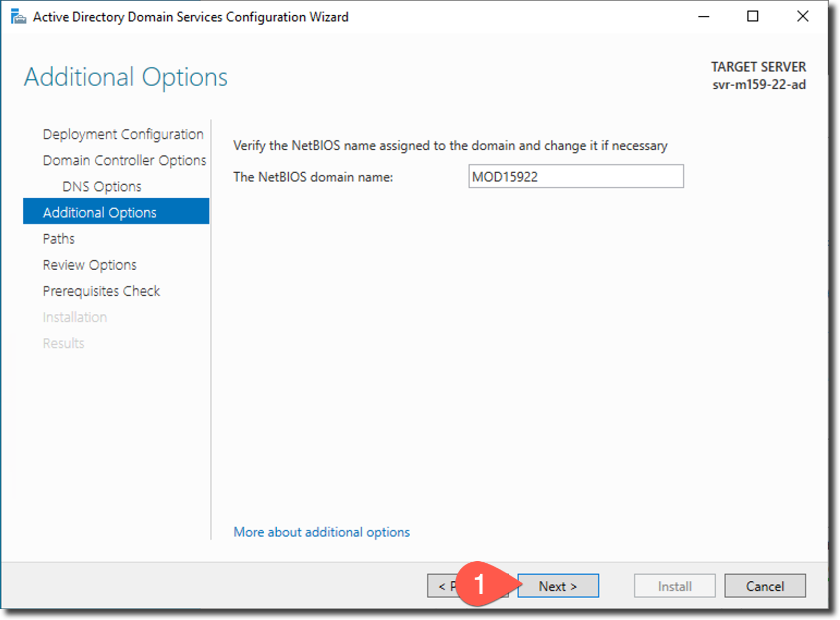Click the NetBIOS domain name field
The width and height of the screenshot is (840, 620).
(576, 177)
